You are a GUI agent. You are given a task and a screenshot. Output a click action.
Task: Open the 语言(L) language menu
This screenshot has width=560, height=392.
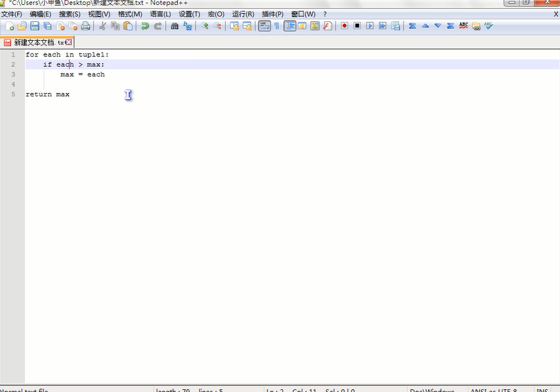pos(160,14)
